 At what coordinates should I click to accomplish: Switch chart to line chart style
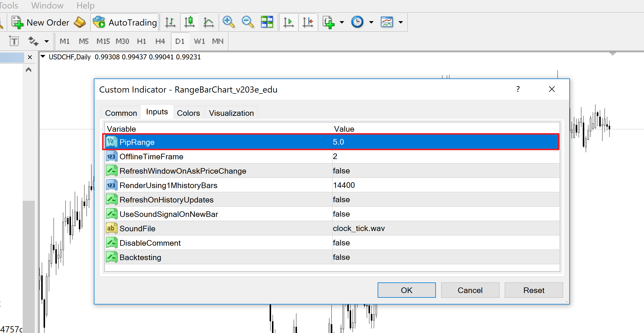[x=208, y=22]
